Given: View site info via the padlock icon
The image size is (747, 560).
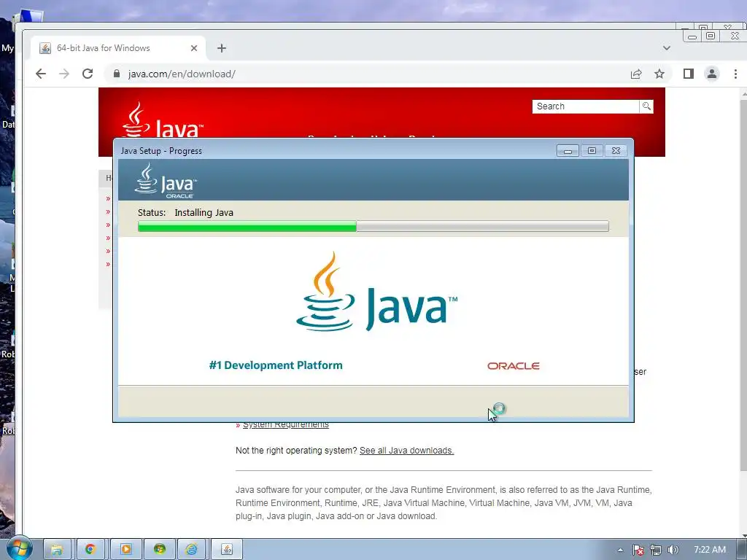Looking at the screenshot, I should pyautogui.click(x=116, y=74).
